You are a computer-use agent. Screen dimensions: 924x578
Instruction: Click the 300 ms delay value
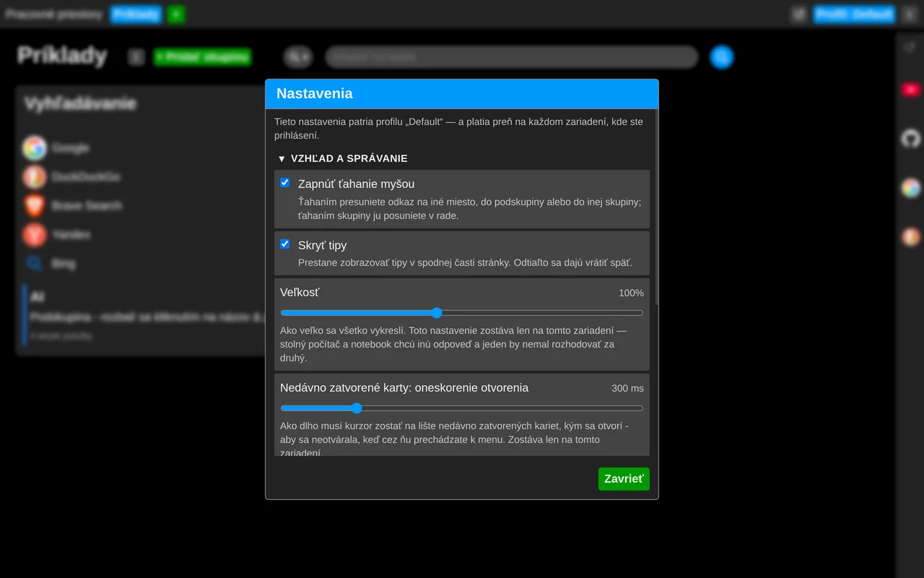pos(627,388)
